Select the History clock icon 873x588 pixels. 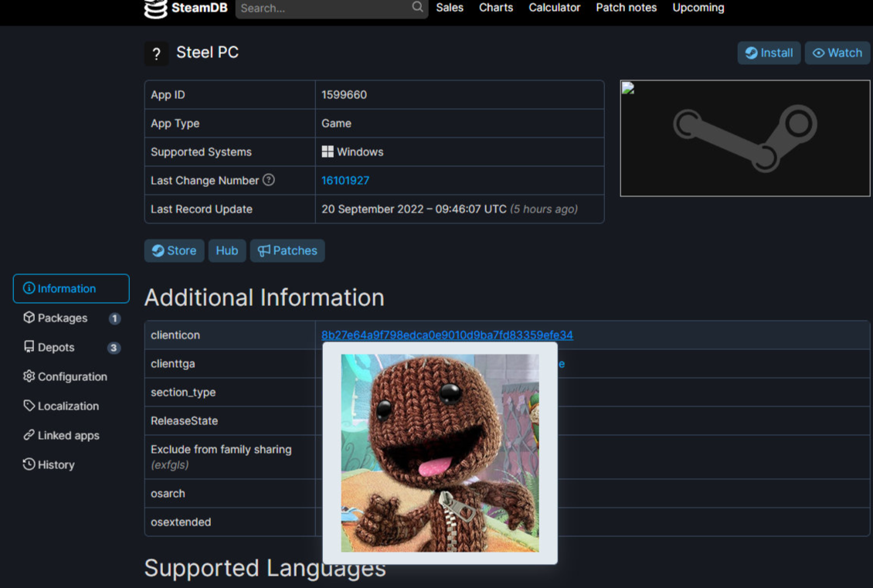pyautogui.click(x=28, y=464)
